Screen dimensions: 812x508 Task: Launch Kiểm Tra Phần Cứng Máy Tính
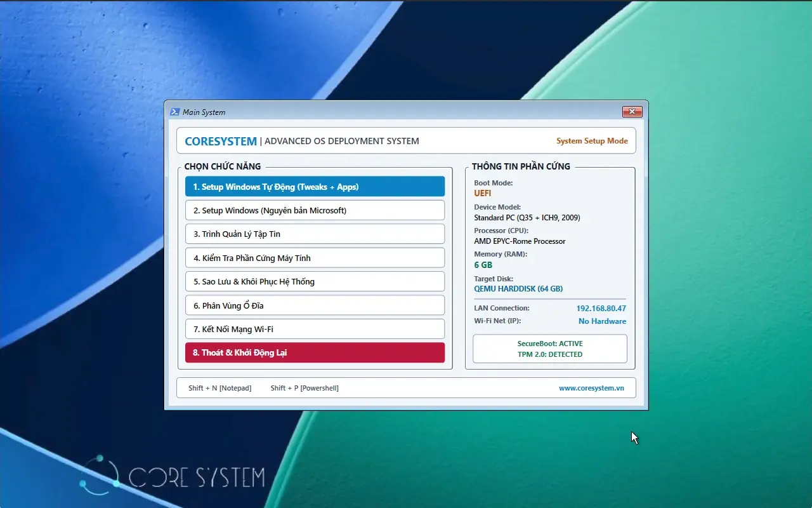point(315,258)
